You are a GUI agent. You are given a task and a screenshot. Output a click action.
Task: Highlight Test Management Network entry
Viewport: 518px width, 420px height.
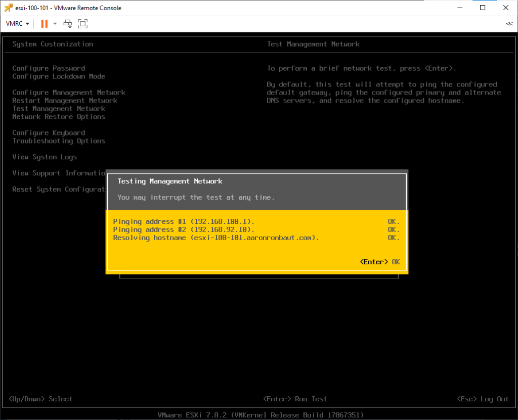pyautogui.click(x=59, y=109)
